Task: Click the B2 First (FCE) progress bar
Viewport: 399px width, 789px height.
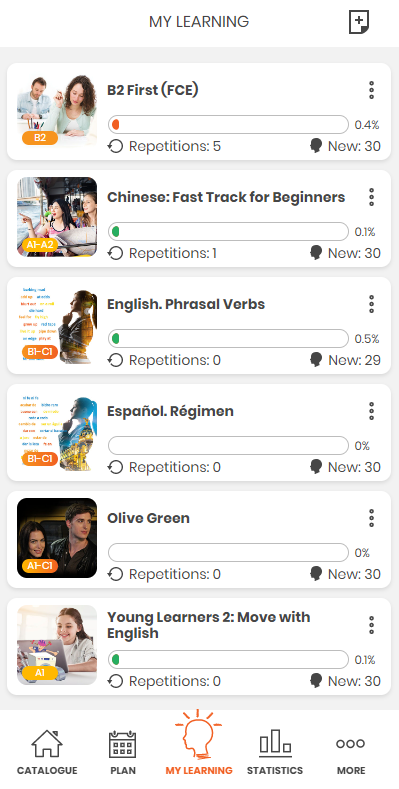Action: click(x=228, y=125)
